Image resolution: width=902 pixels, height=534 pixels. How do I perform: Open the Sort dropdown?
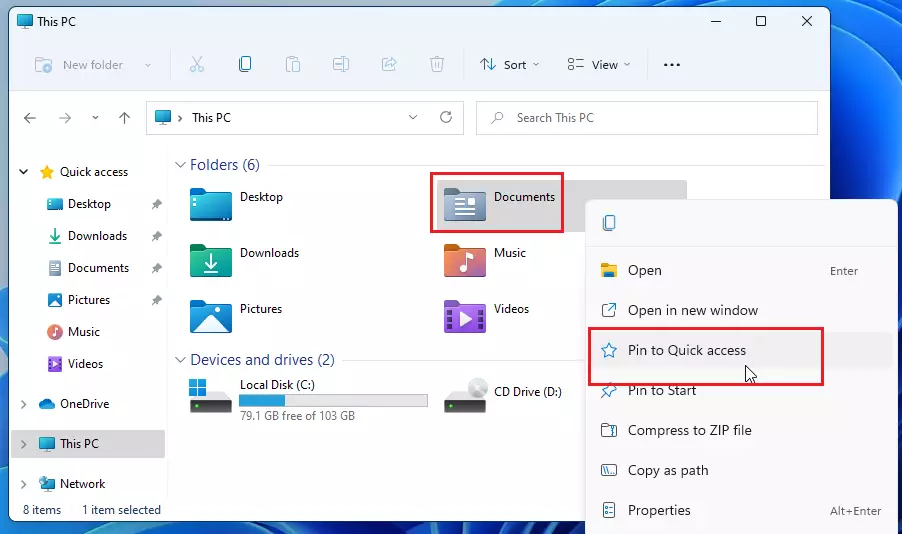[x=510, y=64]
